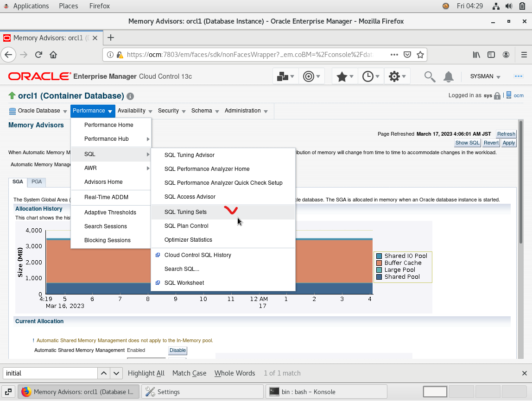Viewport: 532px width, 401px height.
Task: Collapse the Performance menu
Action: pos(93,111)
